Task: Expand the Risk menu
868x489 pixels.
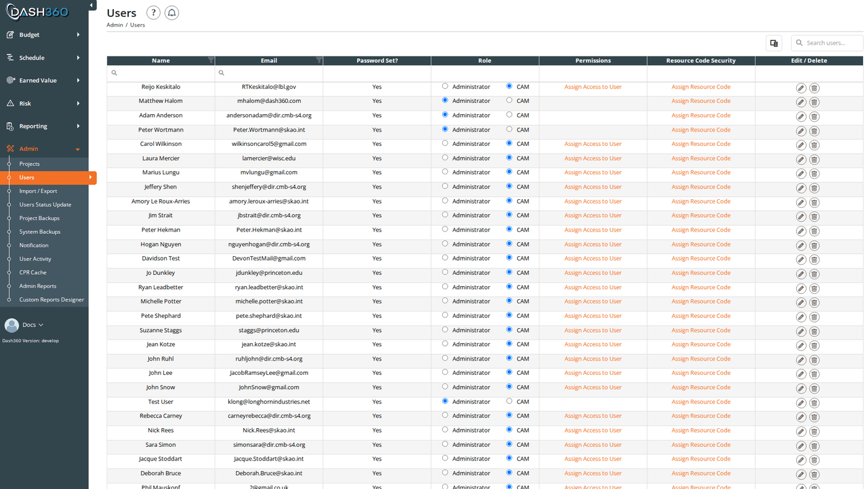Action: click(43, 104)
